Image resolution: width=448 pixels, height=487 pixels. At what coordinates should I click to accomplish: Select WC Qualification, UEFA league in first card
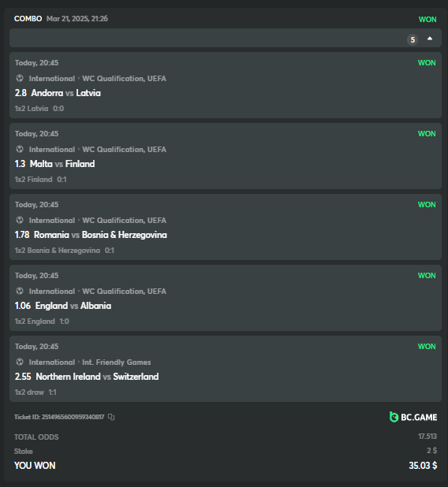tap(124, 79)
